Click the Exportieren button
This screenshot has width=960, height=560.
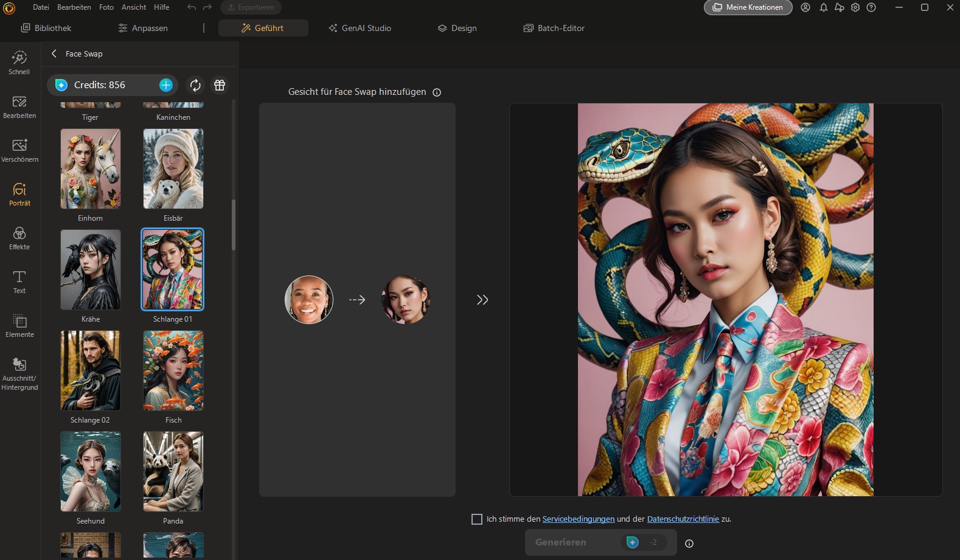coord(251,7)
